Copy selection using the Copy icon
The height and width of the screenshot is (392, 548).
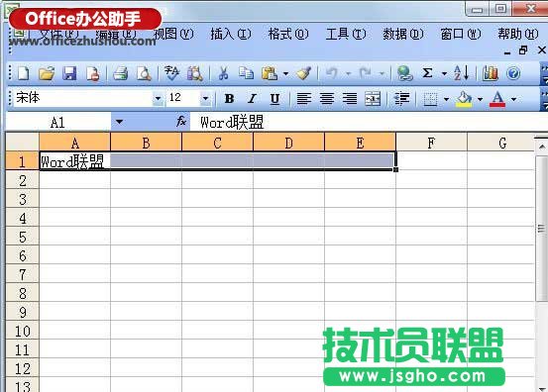pos(246,73)
